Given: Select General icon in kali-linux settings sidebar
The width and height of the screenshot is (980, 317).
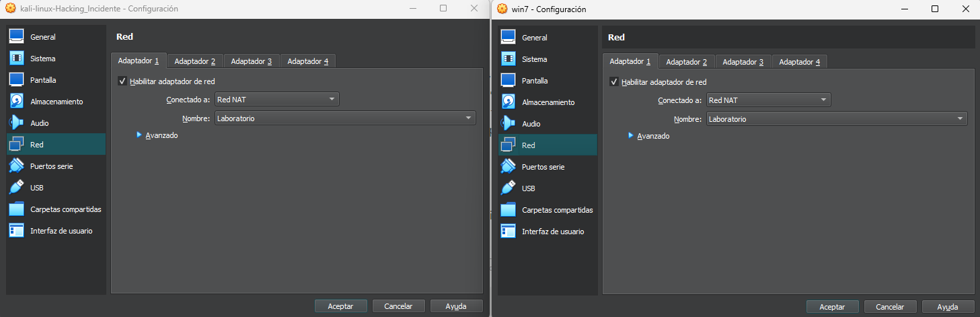Looking at the screenshot, I should click(17, 37).
